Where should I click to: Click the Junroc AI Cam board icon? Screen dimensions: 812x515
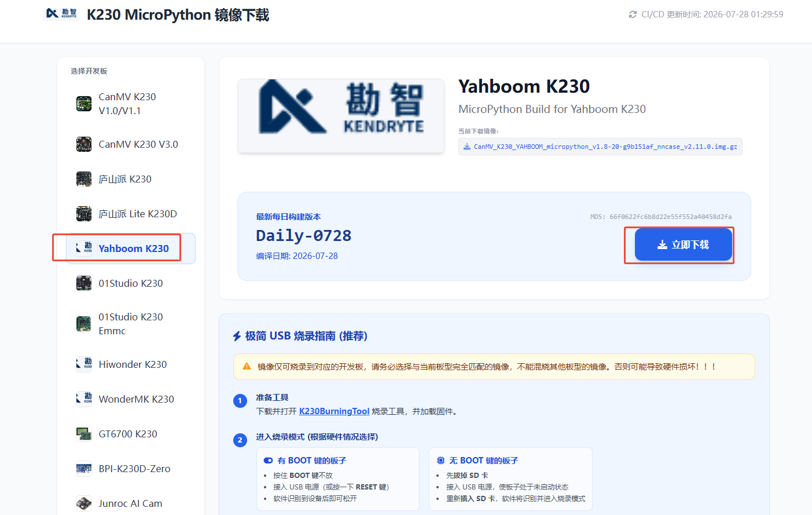tap(84, 503)
